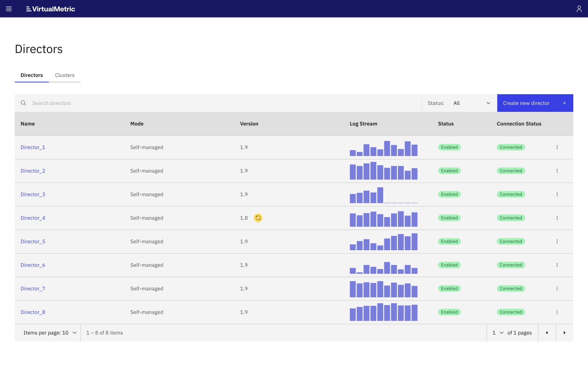This screenshot has width=588, height=368.
Task: Click the VirtualMetric logo
Action: pyautogui.click(x=51, y=9)
